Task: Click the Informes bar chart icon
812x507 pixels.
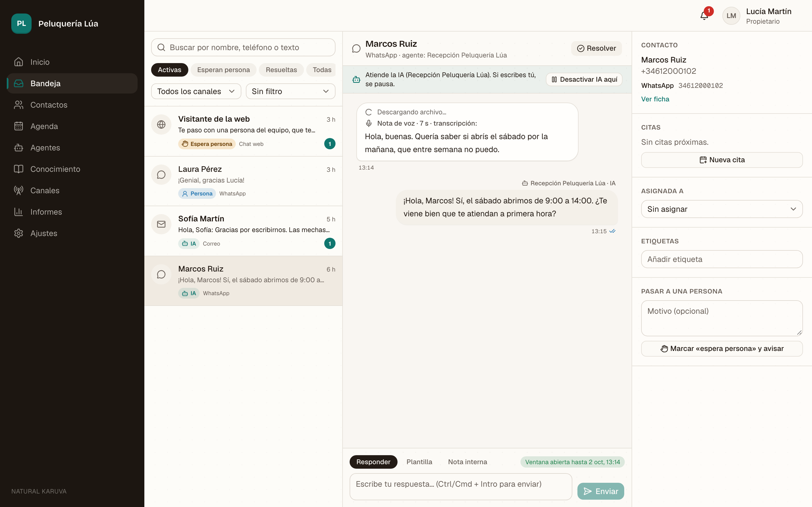Action: [19, 212]
